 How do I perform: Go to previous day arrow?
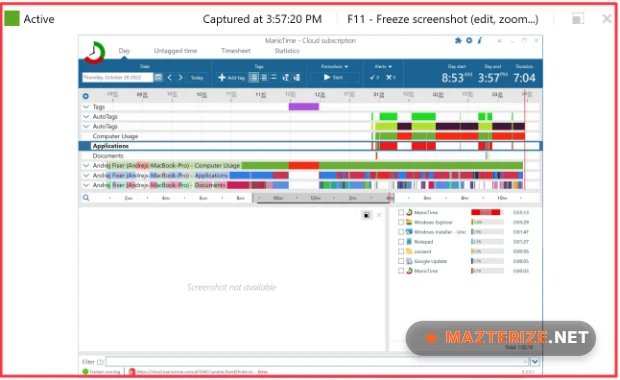(170, 78)
